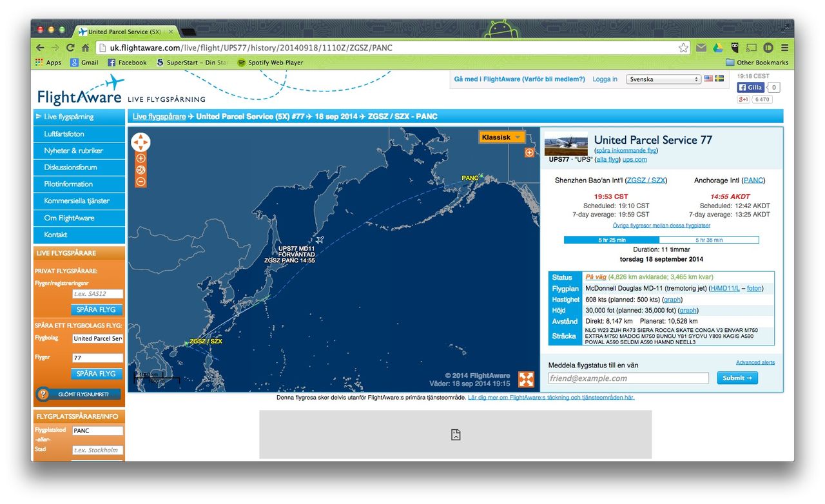
Task: Expand the small plus overlay on map
Action: (529, 153)
